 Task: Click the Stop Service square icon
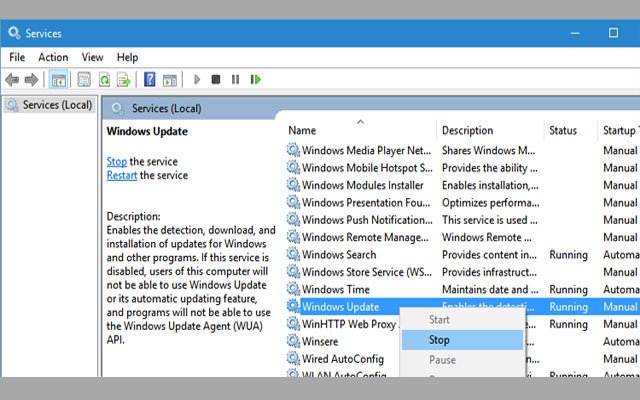coord(216,79)
